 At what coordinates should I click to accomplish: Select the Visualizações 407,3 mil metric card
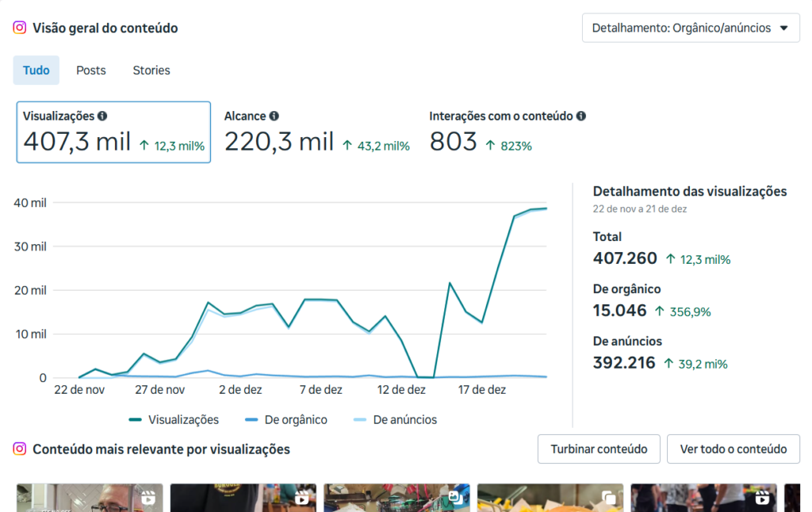click(x=113, y=132)
